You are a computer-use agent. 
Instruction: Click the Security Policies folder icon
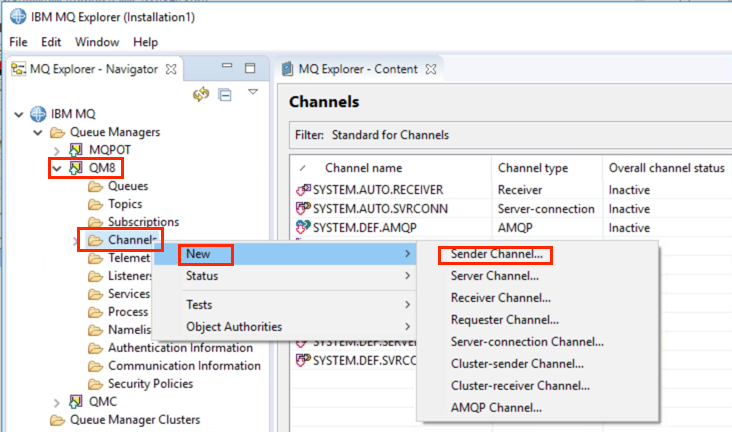(95, 384)
